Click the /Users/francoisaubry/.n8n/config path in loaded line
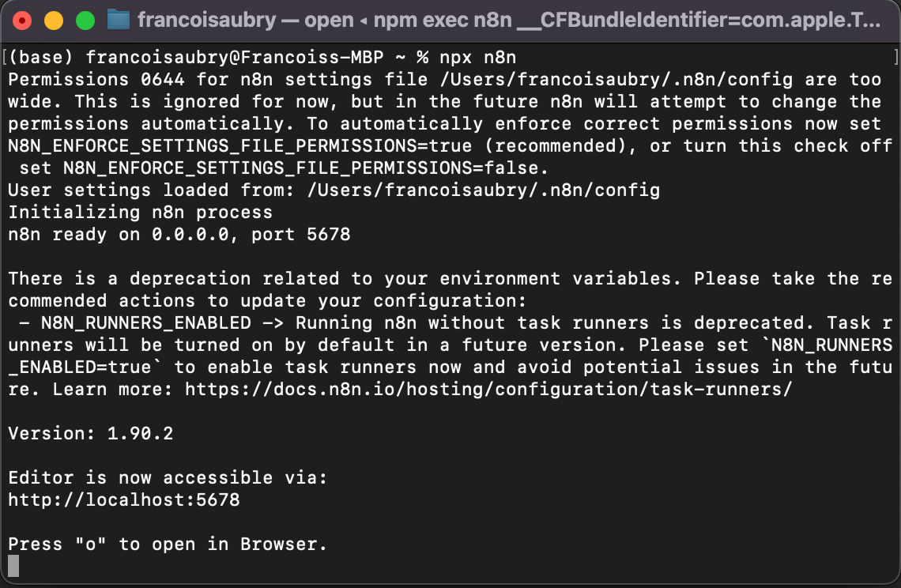Screen dimensions: 901x588 point(484,190)
